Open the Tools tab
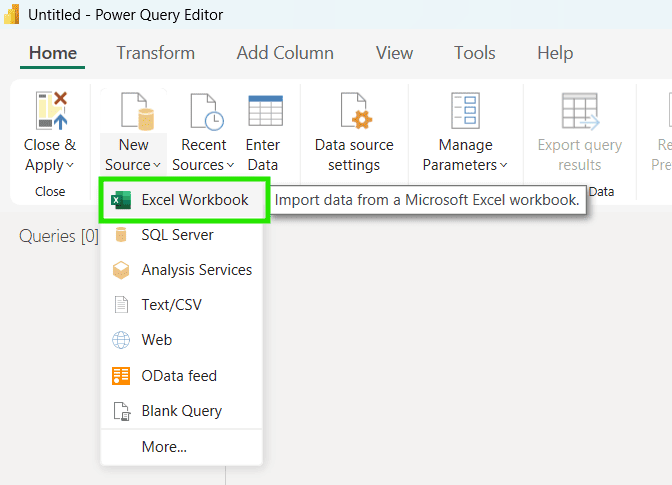 [474, 53]
